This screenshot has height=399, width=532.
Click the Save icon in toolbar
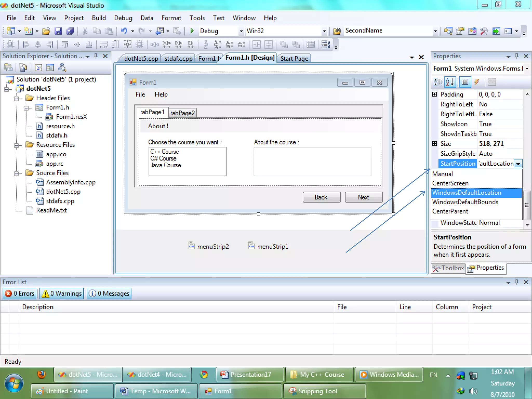click(x=58, y=31)
